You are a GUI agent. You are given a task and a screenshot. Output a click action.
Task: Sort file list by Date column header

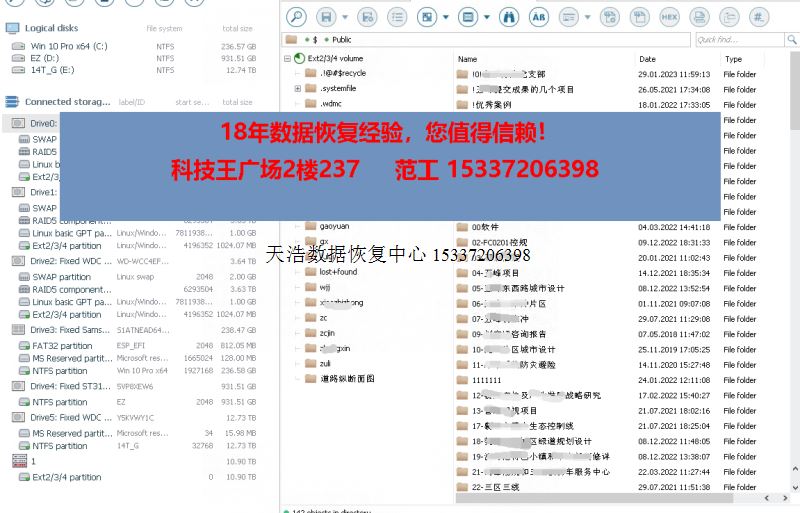point(647,59)
